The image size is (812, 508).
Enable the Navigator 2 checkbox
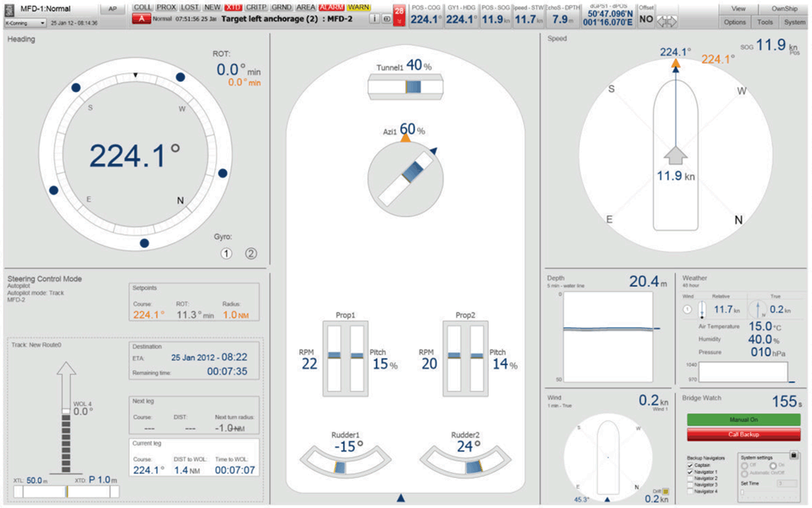click(689, 479)
